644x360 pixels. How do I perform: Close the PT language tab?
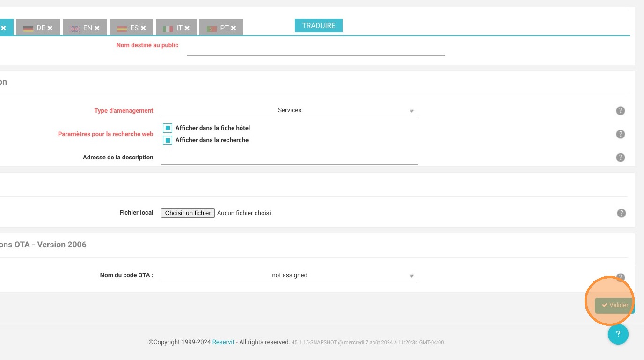coord(233,28)
